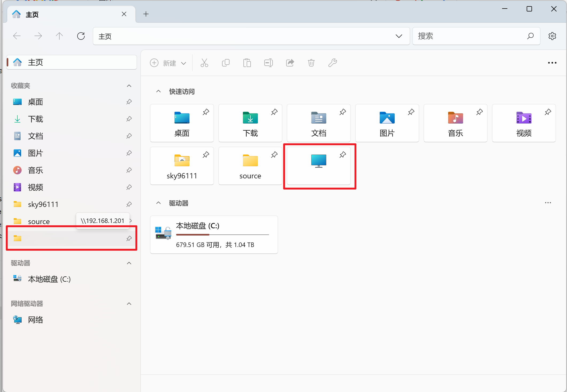Viewport: 567px width, 392px height.
Task: Collapse the 收藏夹 sidebar section
Action: point(129,86)
